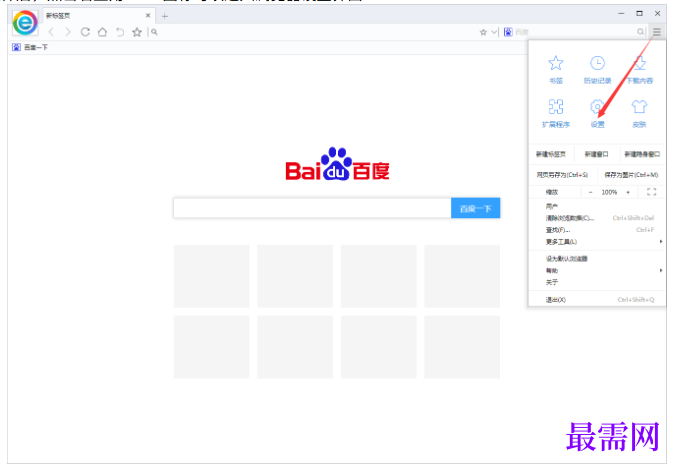
Task: Click the browser forward arrow
Action: (x=68, y=32)
